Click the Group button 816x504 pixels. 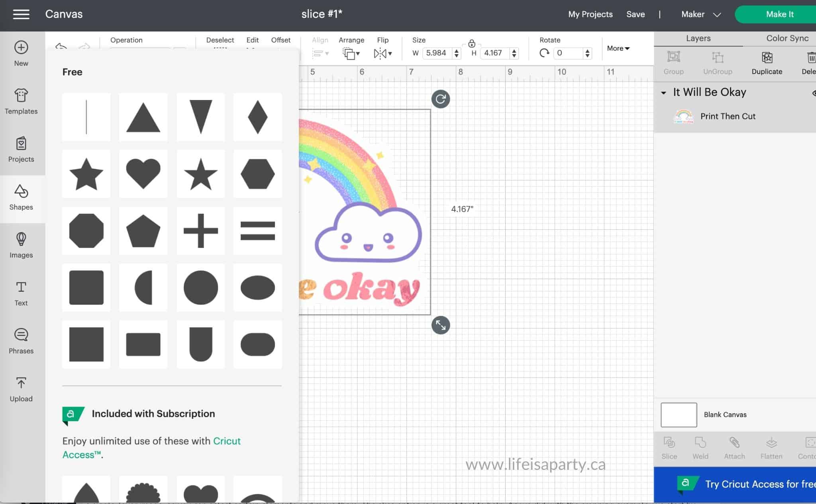[673, 63]
